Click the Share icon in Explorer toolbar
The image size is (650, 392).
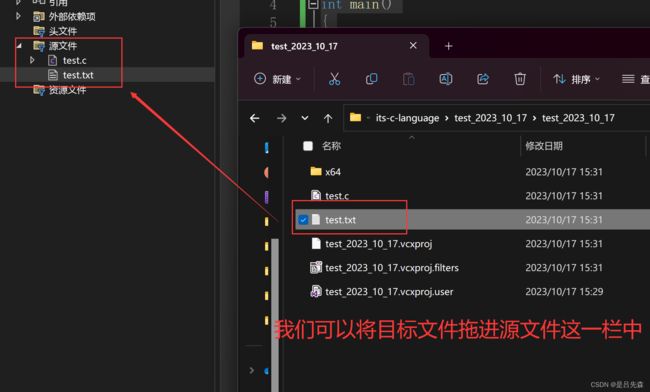coord(483,79)
